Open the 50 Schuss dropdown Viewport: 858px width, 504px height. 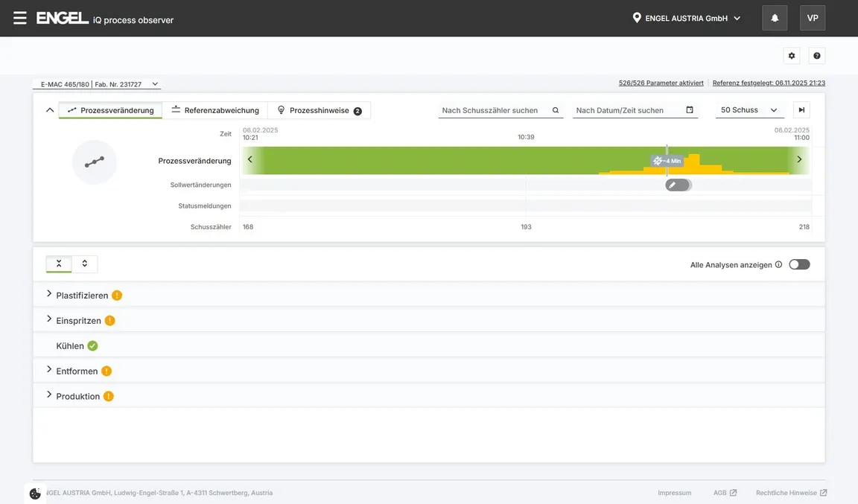point(749,110)
